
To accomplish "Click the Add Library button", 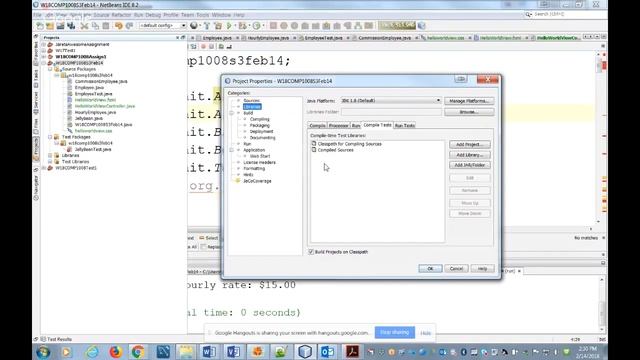I will [x=470, y=155].
